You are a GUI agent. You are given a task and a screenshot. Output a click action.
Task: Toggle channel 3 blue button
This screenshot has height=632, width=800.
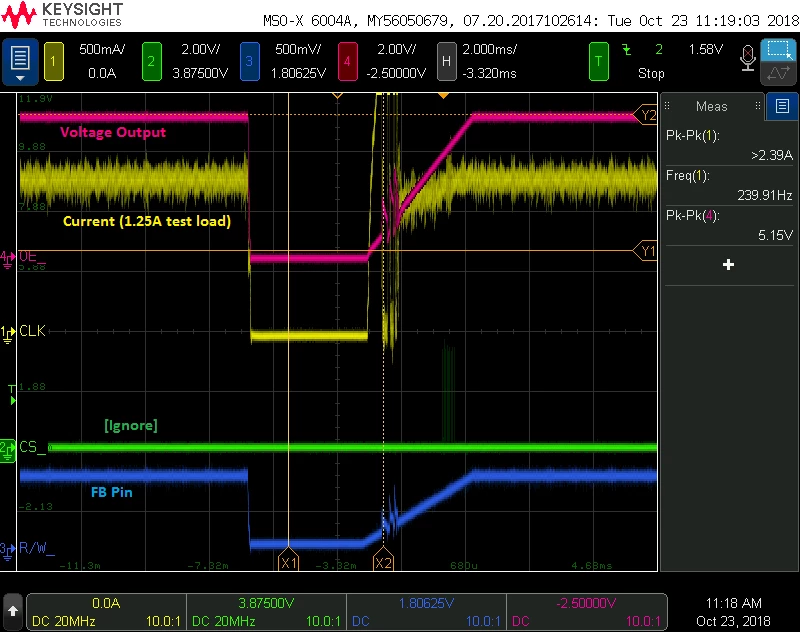tap(249, 62)
